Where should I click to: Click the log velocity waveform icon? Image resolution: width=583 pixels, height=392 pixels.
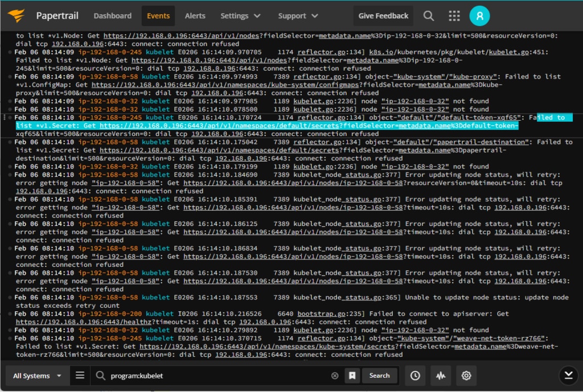(441, 376)
